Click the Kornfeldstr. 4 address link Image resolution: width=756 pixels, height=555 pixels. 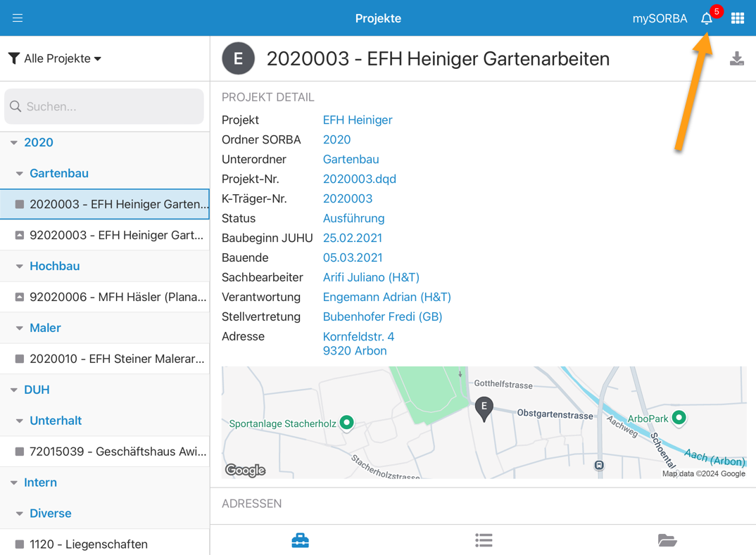358,337
